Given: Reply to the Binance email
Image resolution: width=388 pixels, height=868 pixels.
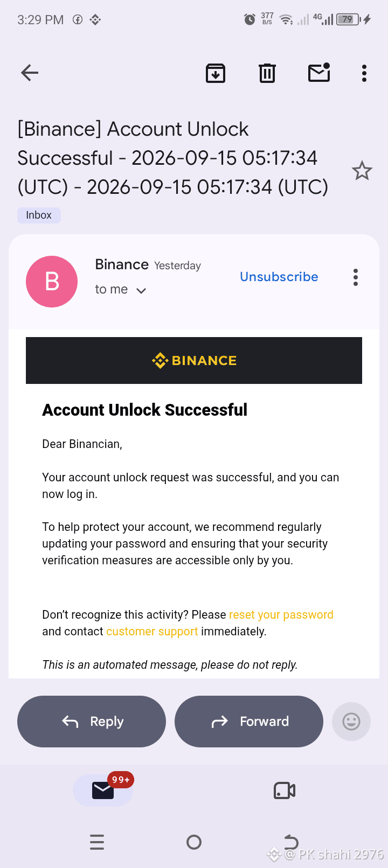Looking at the screenshot, I should click(x=92, y=722).
